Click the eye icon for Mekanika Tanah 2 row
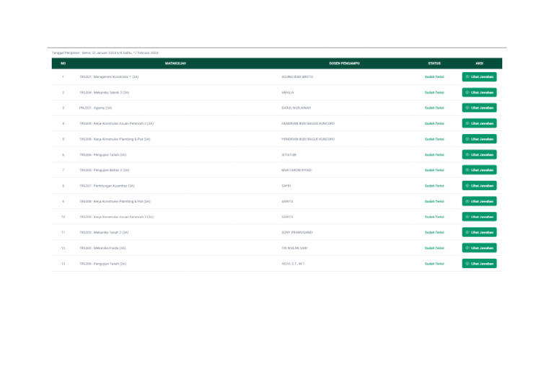The image size is (554, 392). pos(467,232)
